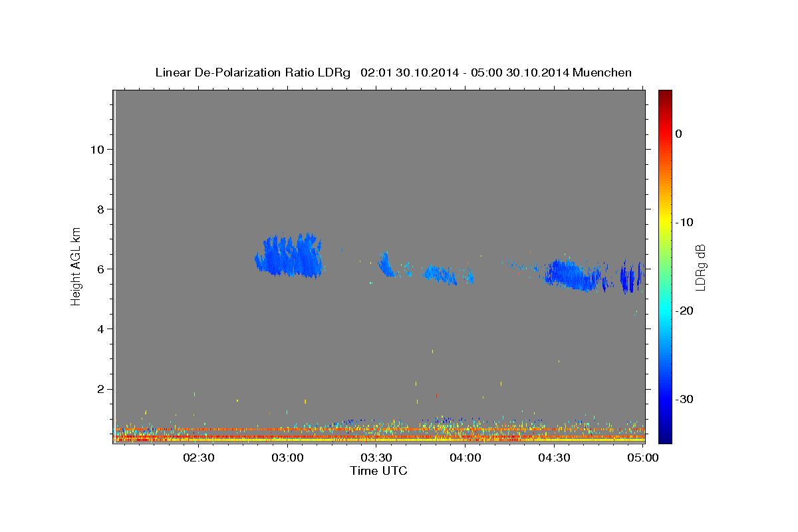Click the 03:00 time tick label
This screenshot has width=798, height=532.
288,458
